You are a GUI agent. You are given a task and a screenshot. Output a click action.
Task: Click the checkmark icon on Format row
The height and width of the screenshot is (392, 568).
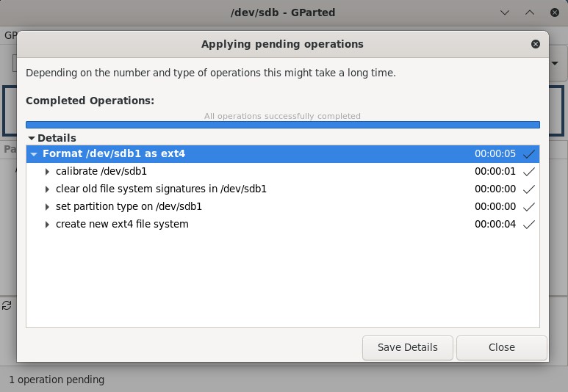[x=529, y=154]
